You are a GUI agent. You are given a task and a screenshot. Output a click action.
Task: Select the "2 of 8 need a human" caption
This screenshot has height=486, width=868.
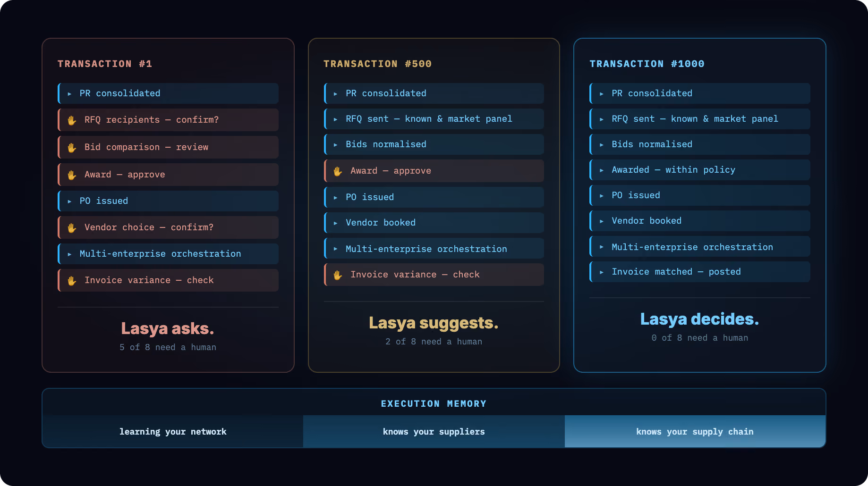[x=434, y=342]
